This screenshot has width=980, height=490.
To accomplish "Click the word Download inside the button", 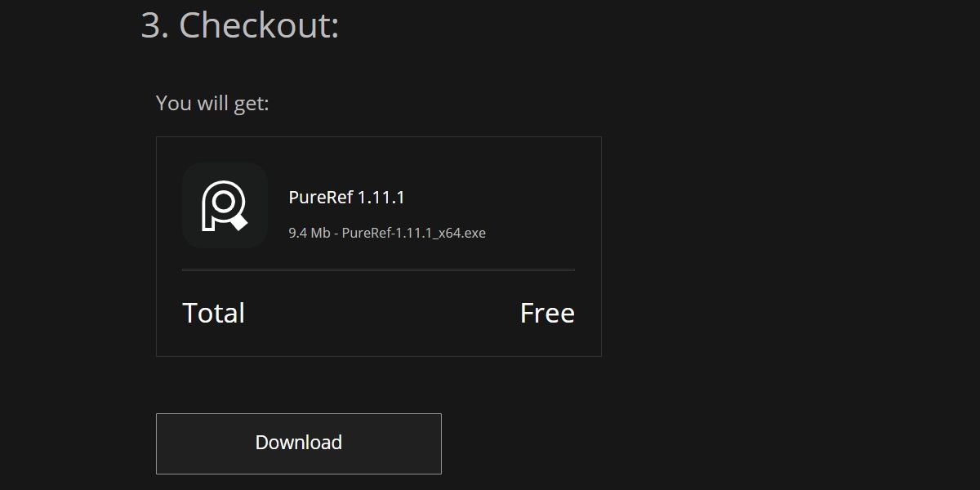I will 299,443.
